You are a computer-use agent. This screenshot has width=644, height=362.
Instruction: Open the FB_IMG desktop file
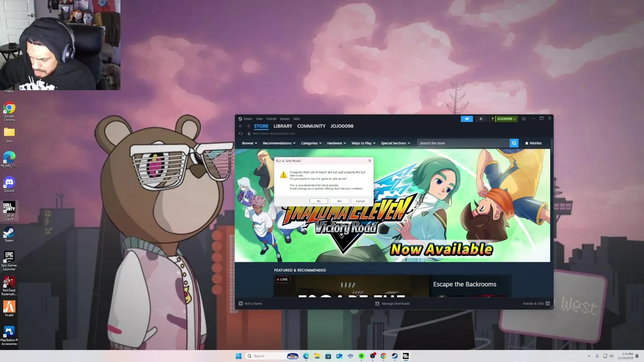pos(9,160)
